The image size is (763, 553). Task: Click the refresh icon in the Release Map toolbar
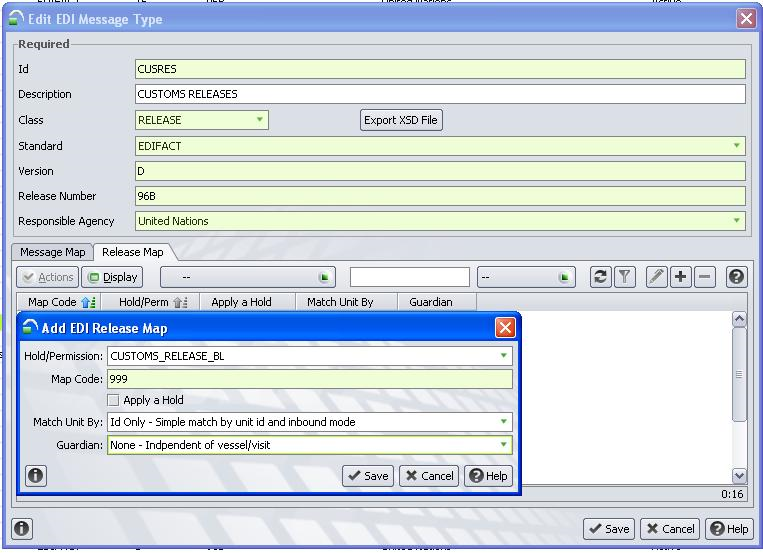coord(600,277)
